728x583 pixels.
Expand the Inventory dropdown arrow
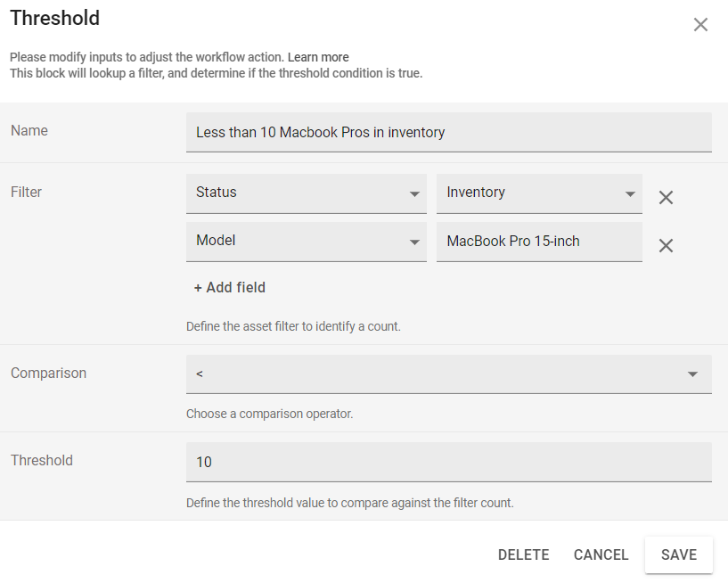coord(631,193)
